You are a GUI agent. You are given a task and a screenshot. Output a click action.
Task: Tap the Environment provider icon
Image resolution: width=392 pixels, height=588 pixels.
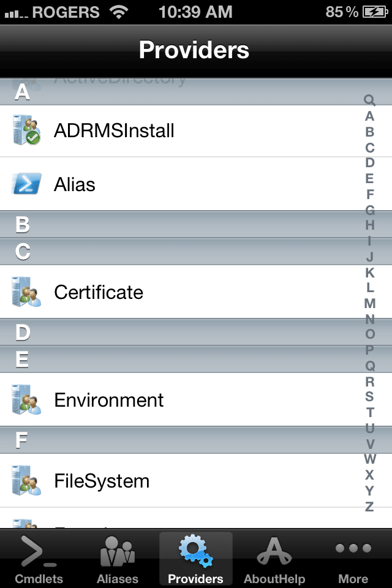click(x=26, y=400)
